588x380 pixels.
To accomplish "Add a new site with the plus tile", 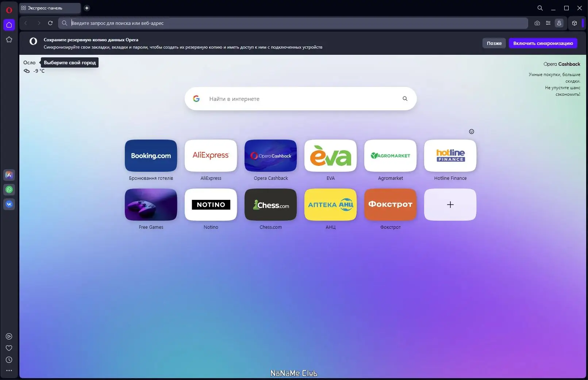I will (450, 205).
